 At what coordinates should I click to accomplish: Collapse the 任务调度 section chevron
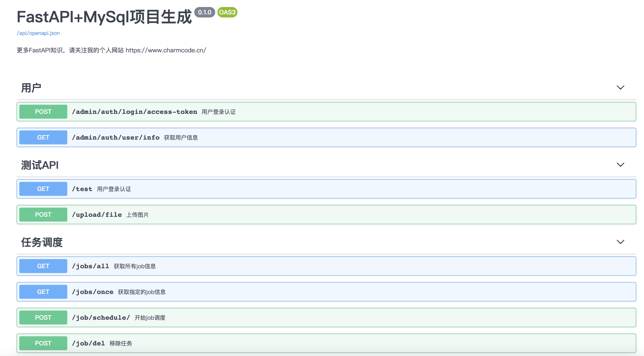[x=620, y=242]
